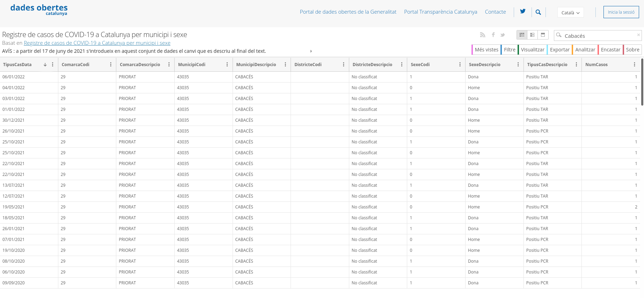Click the vertical table scrollbar

tap(642, 82)
